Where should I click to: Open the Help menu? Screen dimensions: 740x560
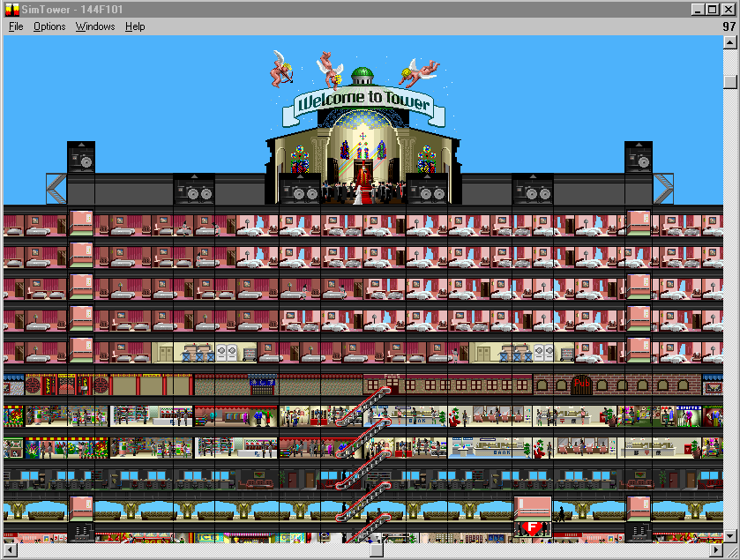coord(135,26)
